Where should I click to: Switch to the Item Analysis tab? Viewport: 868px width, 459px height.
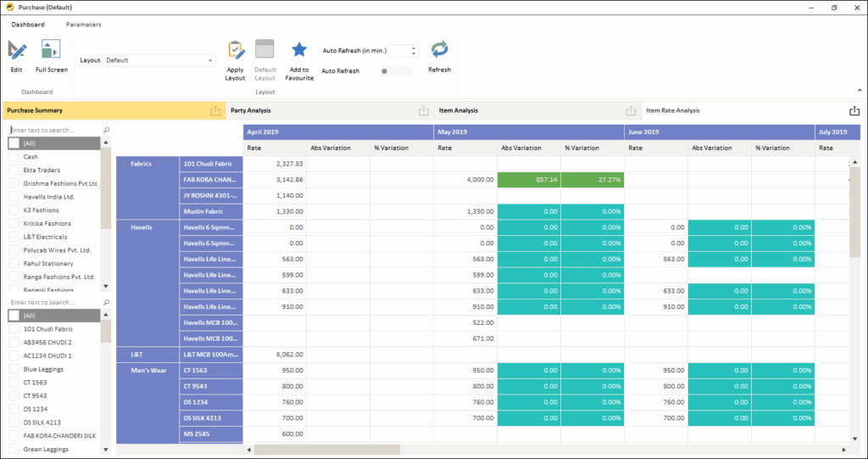coord(459,111)
